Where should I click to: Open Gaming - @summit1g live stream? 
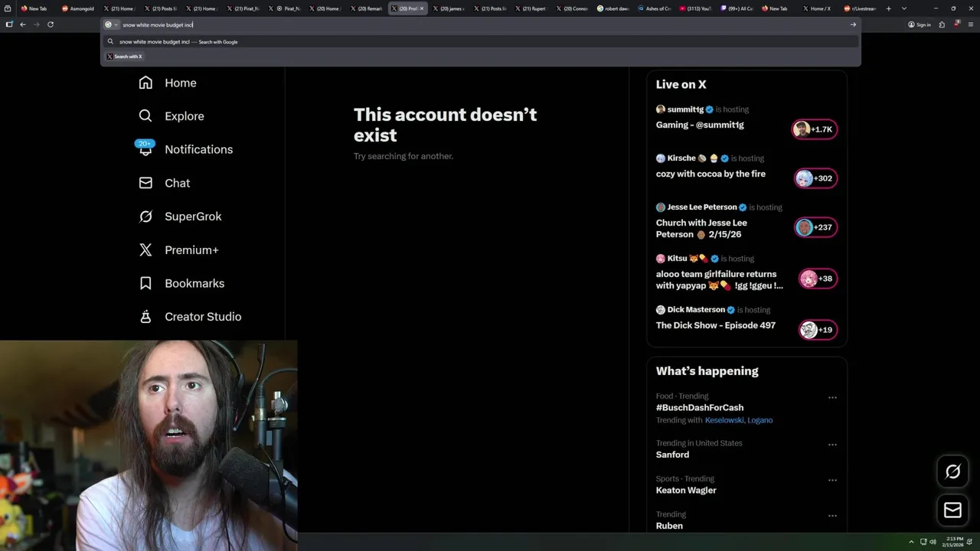point(700,125)
